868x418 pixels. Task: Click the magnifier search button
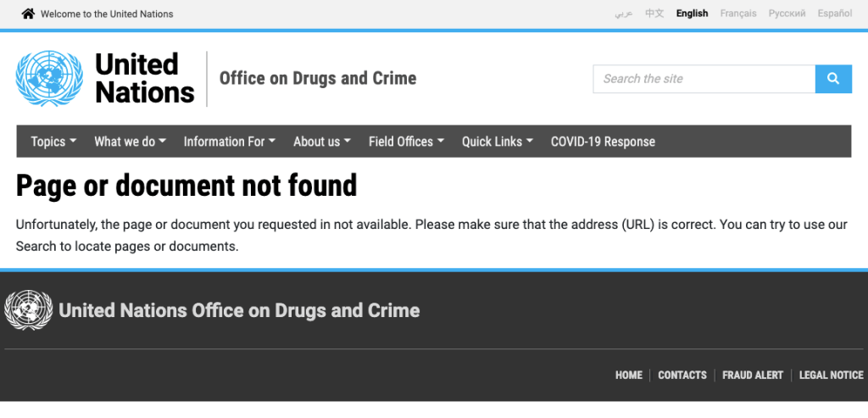[x=833, y=79]
